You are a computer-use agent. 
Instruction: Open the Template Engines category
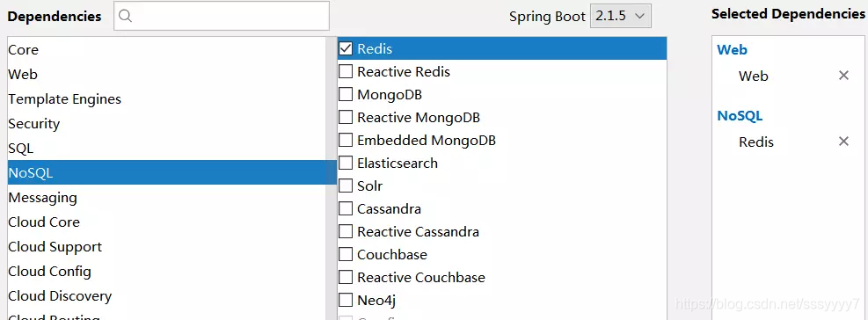click(166, 99)
